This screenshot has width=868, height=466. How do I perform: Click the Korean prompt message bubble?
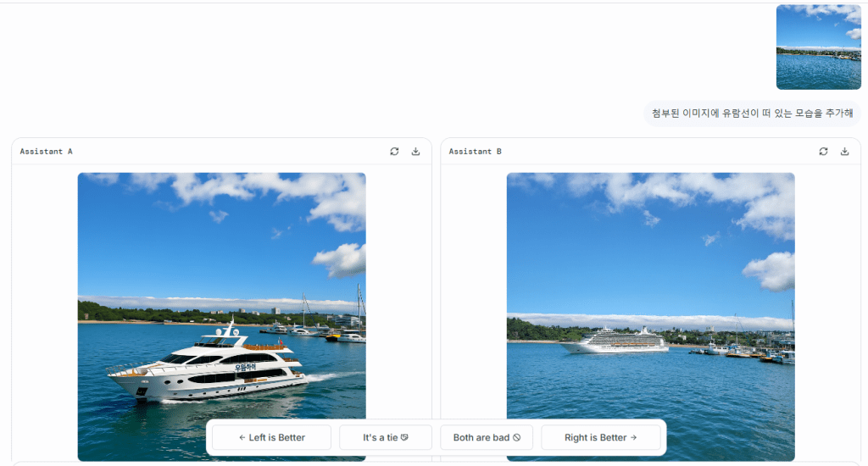click(752, 114)
